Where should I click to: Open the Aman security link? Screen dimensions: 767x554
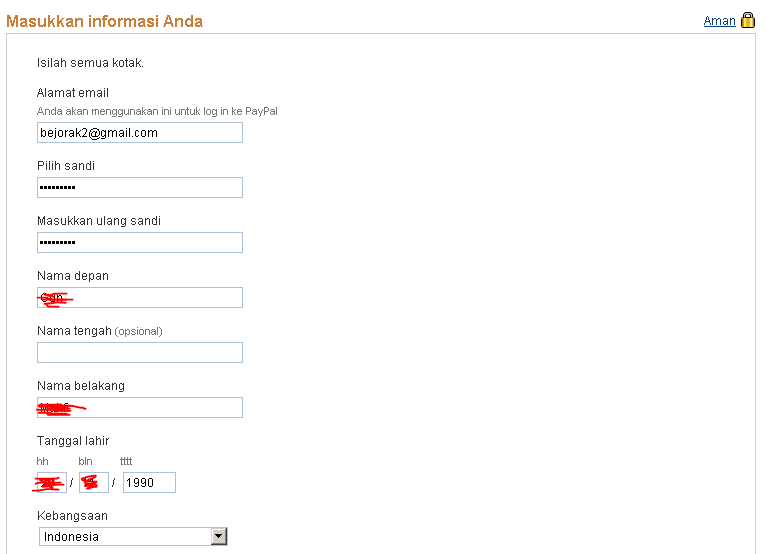pyautogui.click(x=719, y=21)
